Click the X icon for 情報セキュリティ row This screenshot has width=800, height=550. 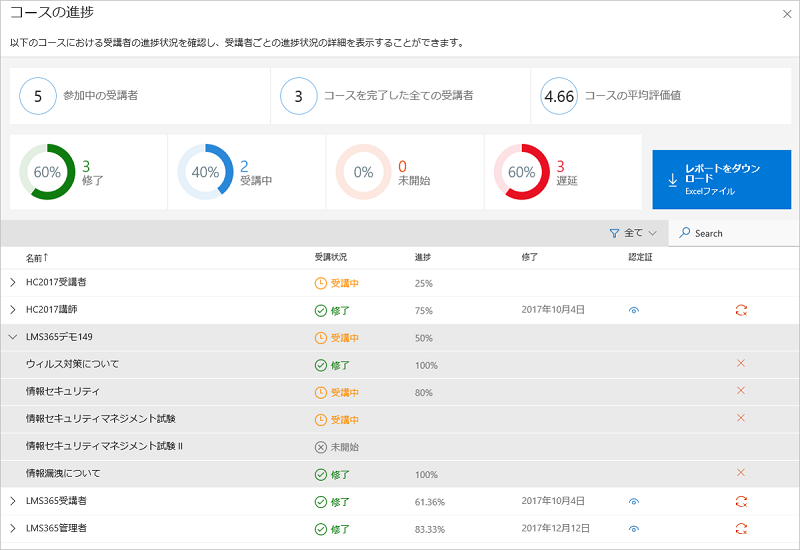[x=741, y=391]
